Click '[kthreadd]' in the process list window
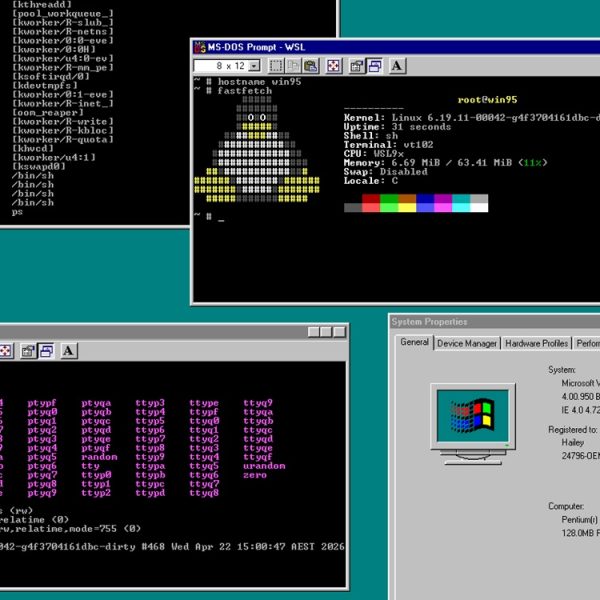 point(42,4)
